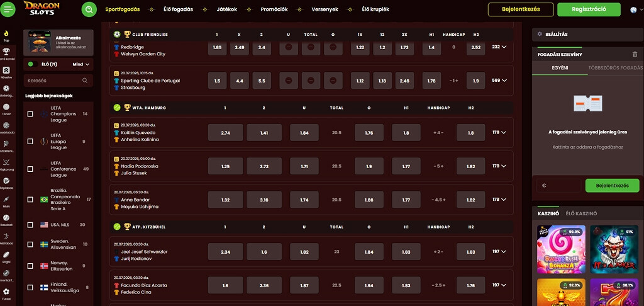Open the green hamburger menu
The width and height of the screenshot is (644, 306).
point(8,9)
